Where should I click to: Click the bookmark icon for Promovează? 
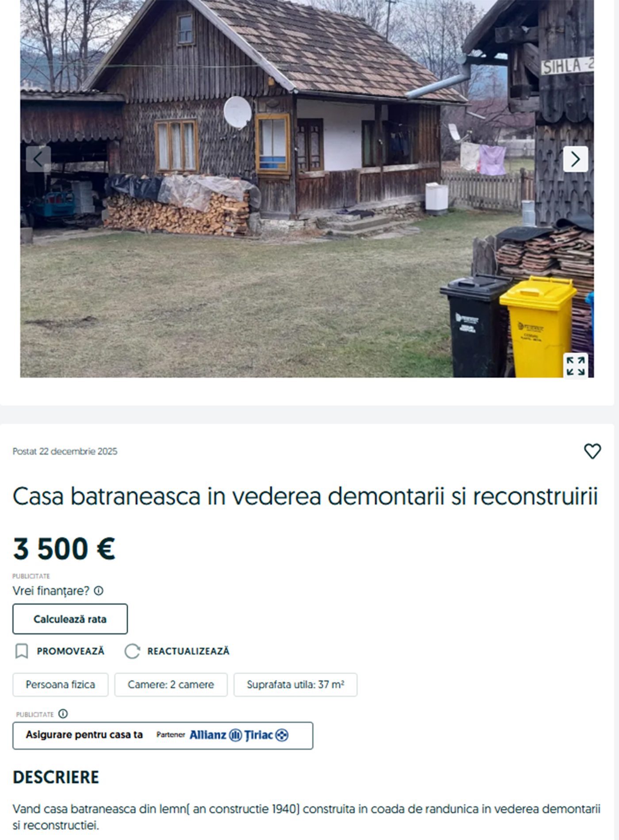pos(22,651)
